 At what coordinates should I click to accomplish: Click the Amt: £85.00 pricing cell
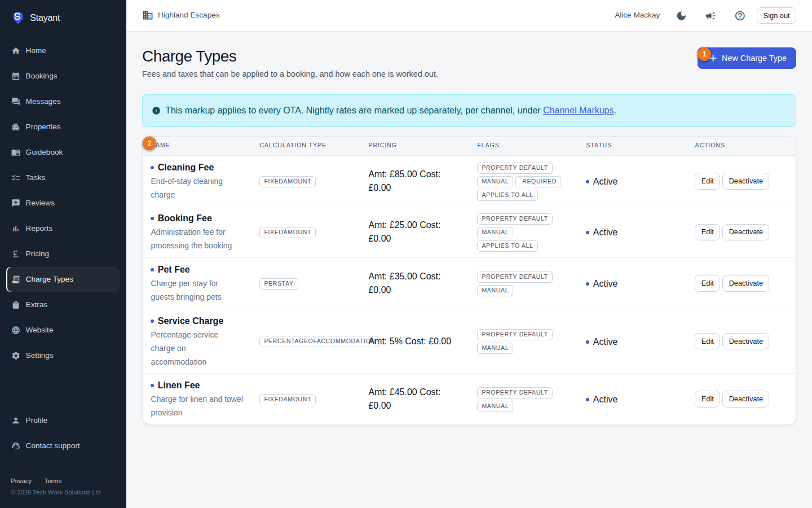tap(404, 181)
